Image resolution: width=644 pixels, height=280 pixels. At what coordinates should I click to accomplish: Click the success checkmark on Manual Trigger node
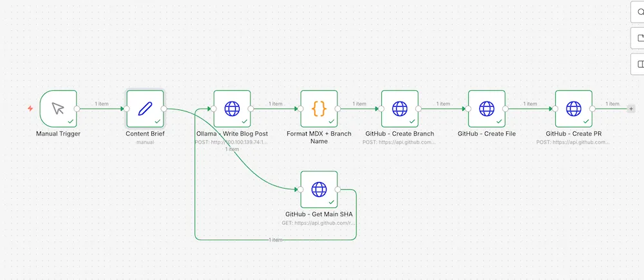[71, 122]
